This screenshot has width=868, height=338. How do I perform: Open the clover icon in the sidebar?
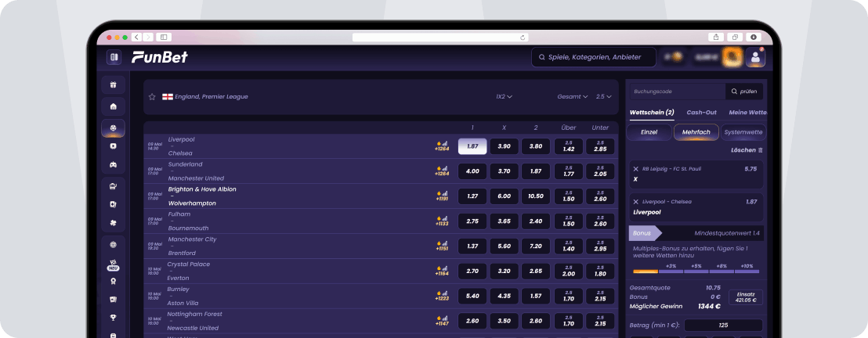114,222
